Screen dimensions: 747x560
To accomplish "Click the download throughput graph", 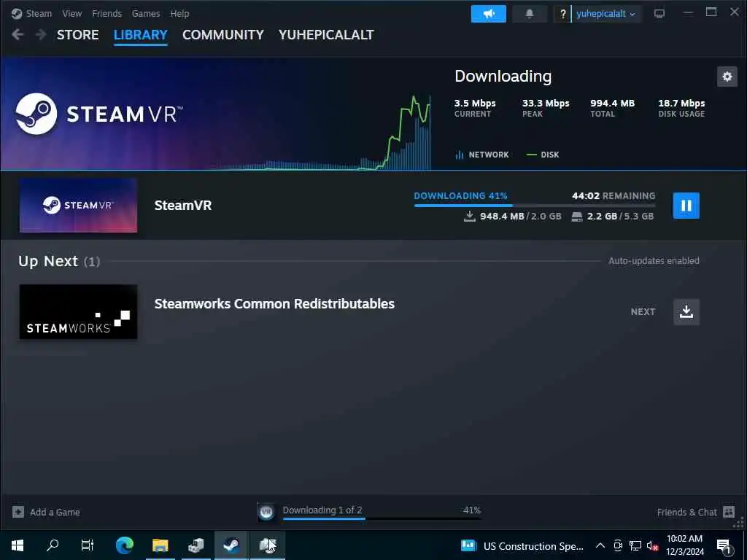I will pos(322,132).
